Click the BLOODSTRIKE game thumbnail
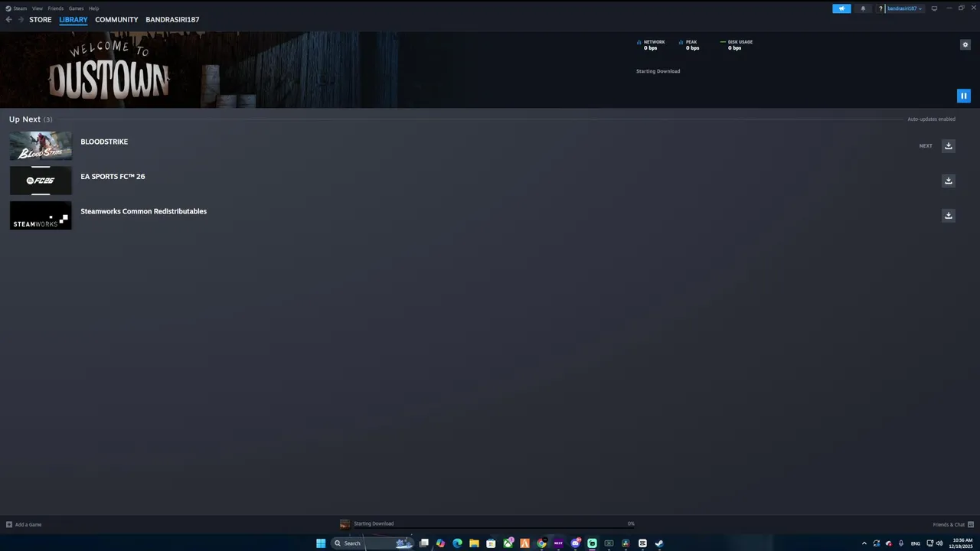The image size is (980, 551). coord(41,145)
